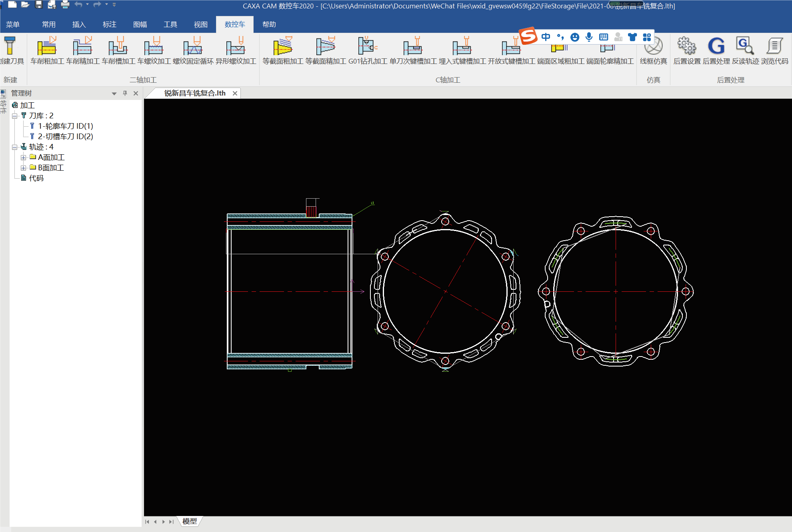
Task: Click the 代码 tree entry
Action: tap(36, 178)
